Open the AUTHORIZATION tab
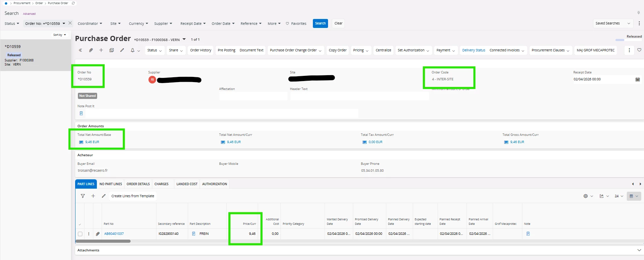This screenshot has width=644, height=260. pos(215,184)
